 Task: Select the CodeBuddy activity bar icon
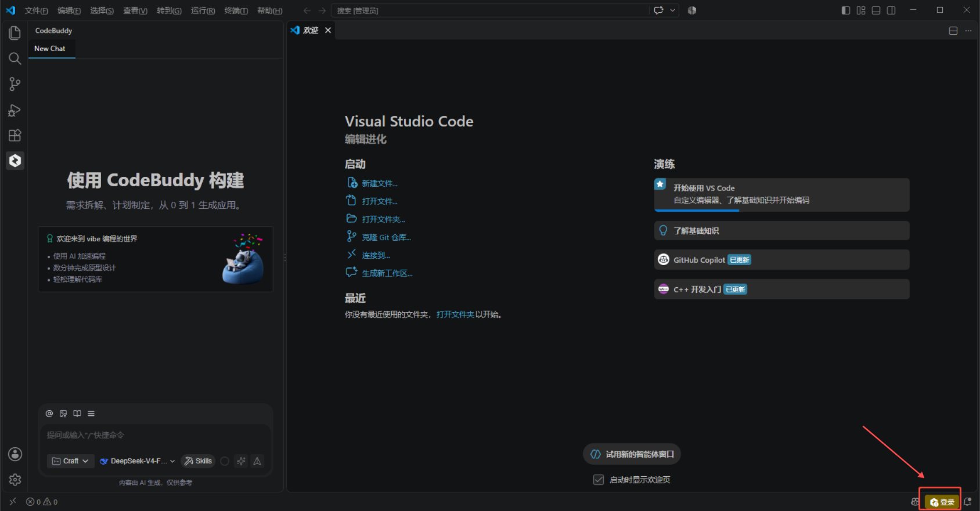tap(15, 161)
